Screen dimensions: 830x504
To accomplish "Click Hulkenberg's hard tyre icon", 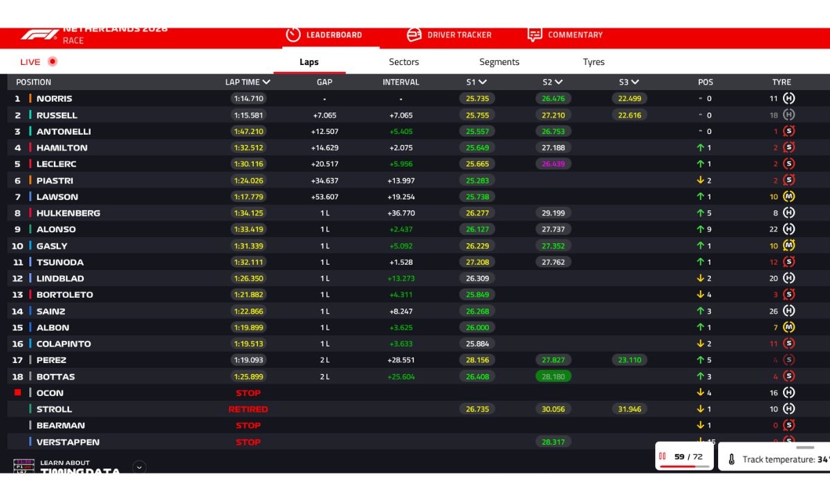I will pyautogui.click(x=788, y=213).
